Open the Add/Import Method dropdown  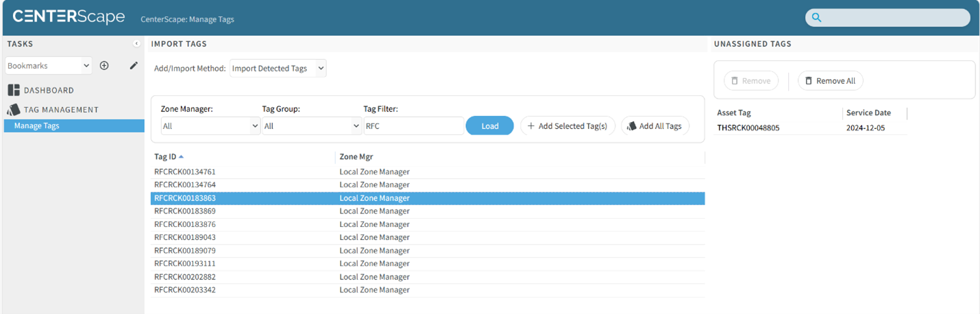point(278,69)
